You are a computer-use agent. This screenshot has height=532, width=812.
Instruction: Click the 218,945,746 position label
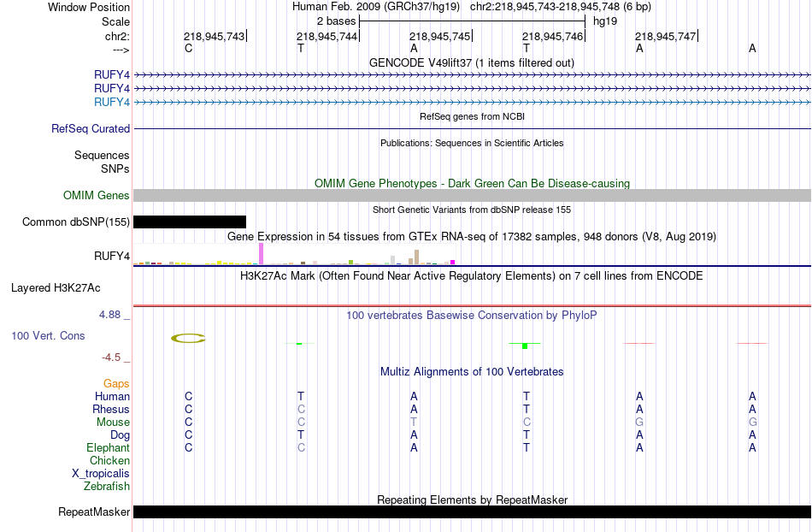coord(552,36)
